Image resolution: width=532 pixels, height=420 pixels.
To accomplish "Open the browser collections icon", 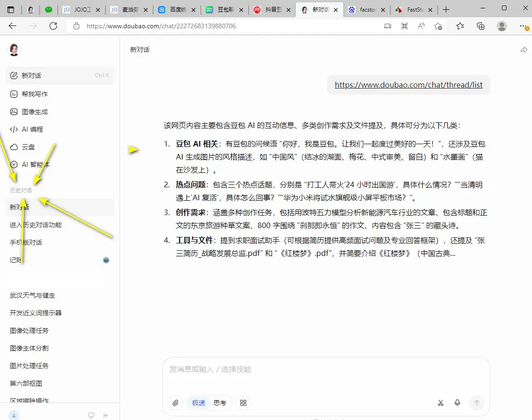I will tap(481, 26).
